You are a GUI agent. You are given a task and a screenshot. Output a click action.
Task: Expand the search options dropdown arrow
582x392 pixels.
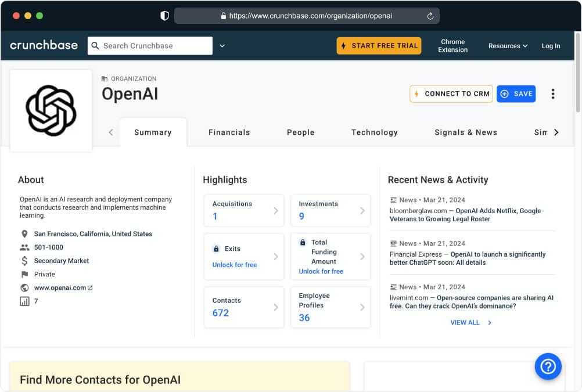pos(222,46)
